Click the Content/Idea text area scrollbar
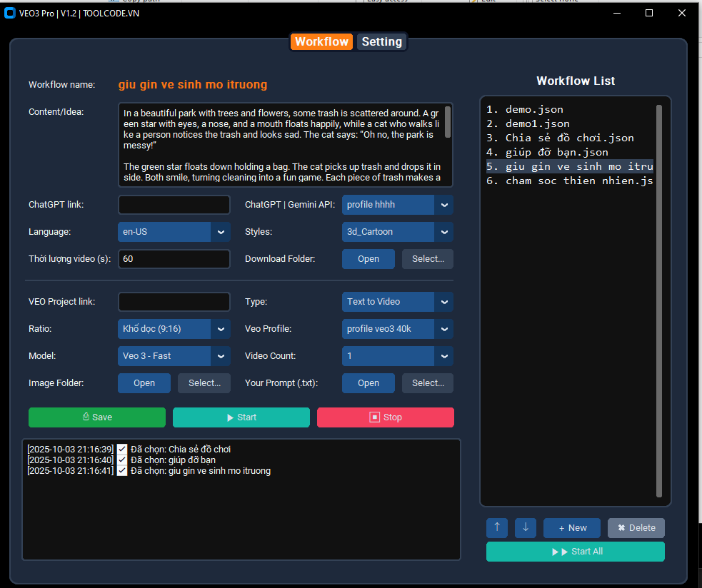Screen dimensions: 702x588 (x=448, y=122)
